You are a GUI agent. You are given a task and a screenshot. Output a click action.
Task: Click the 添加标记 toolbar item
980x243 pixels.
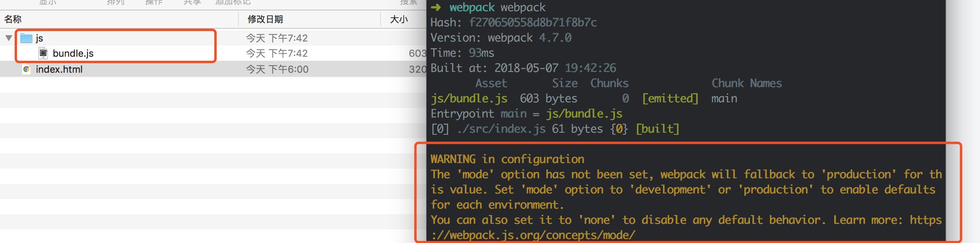[233, 2]
